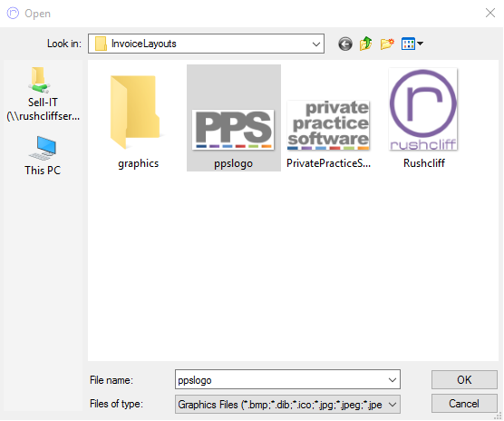The height and width of the screenshot is (421, 504).
Task: Expand the Look in folder dropdown
Action: click(316, 44)
